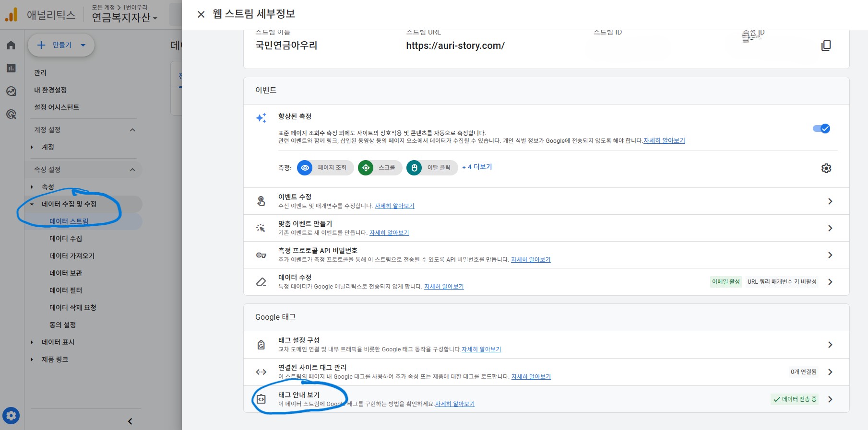
Task: Select 데이터 필터 menu item
Action: pyautogui.click(x=66, y=291)
